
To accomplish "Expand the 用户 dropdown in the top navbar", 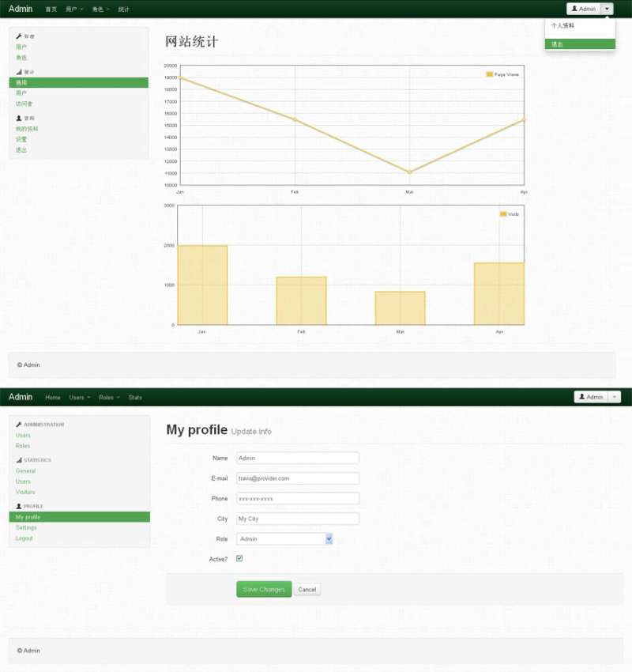I will [x=75, y=9].
